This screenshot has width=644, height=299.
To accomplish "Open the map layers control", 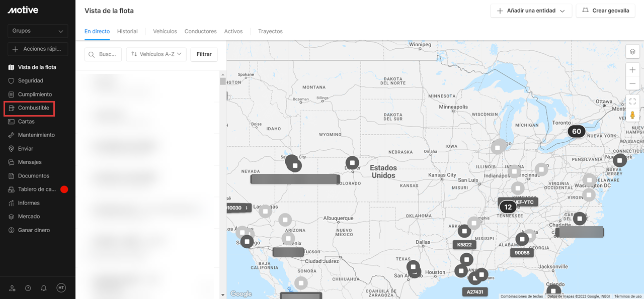I will pos(632,51).
